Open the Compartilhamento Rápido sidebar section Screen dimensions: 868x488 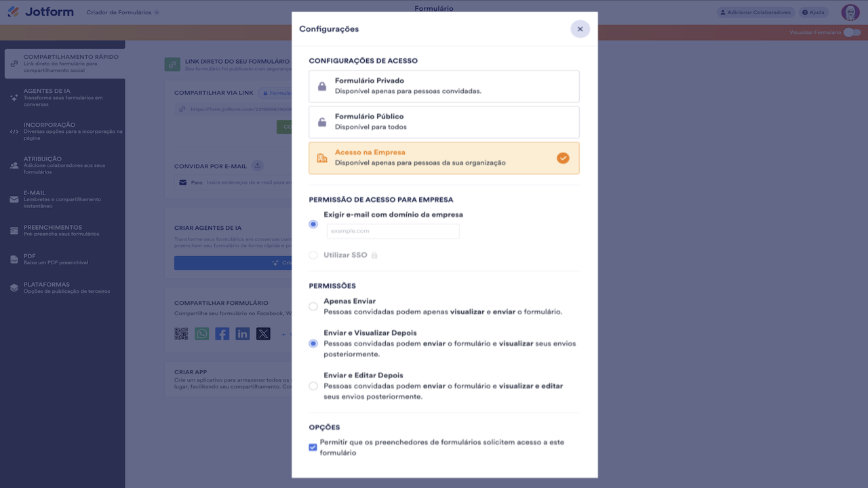click(64, 64)
